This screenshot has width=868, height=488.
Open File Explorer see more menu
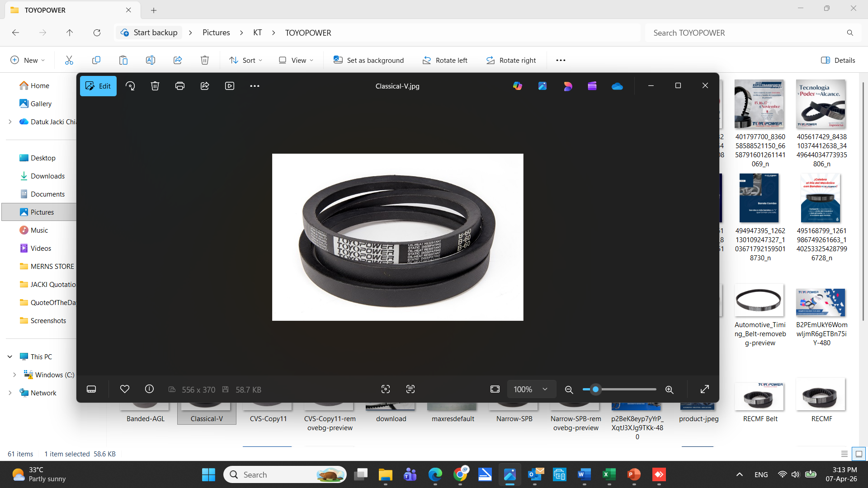tap(561, 60)
